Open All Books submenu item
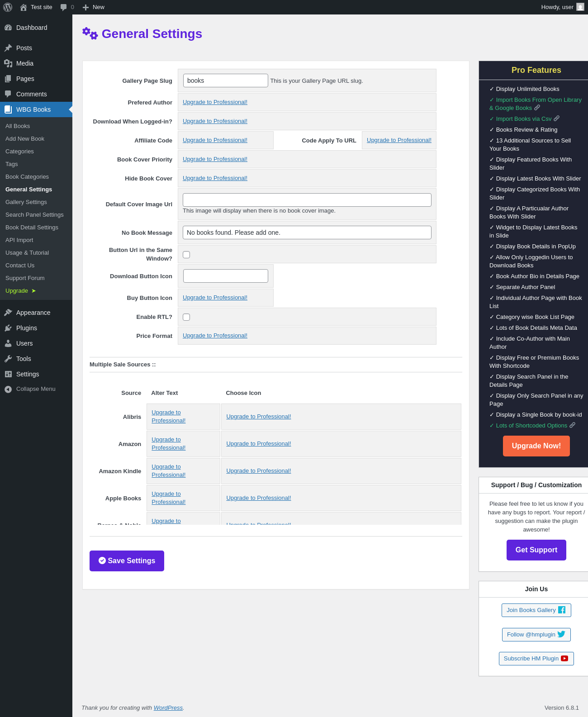Viewport: 588px width, 717px height. (x=18, y=126)
